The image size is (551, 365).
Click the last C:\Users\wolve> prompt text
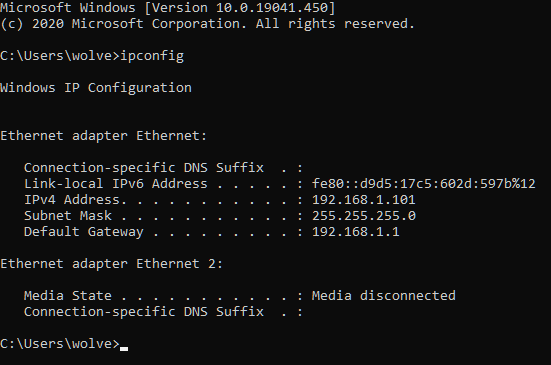click(60, 344)
